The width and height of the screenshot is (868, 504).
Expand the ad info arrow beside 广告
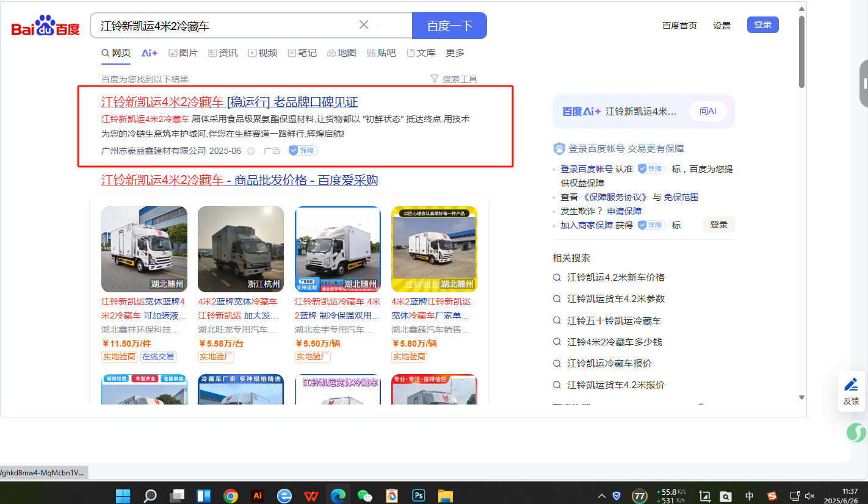pos(251,151)
